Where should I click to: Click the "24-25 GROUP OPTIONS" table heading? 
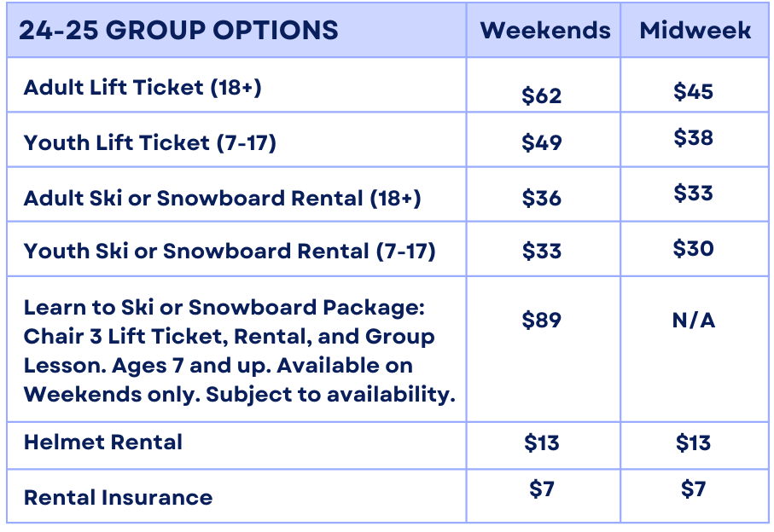coord(178,31)
